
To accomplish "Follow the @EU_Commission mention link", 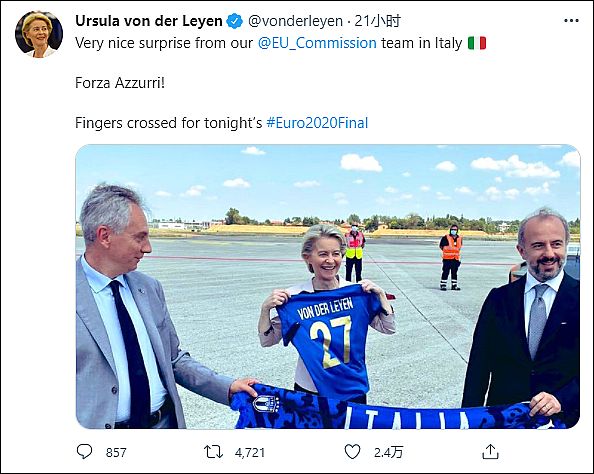I will [317, 43].
